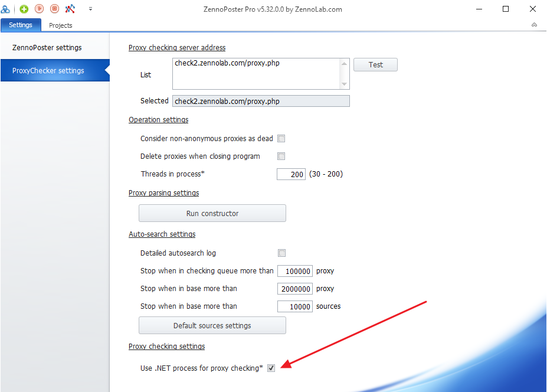Viewport: 547px width, 392px height.
Task: Click the orange play/start icon
Action: (39, 9)
